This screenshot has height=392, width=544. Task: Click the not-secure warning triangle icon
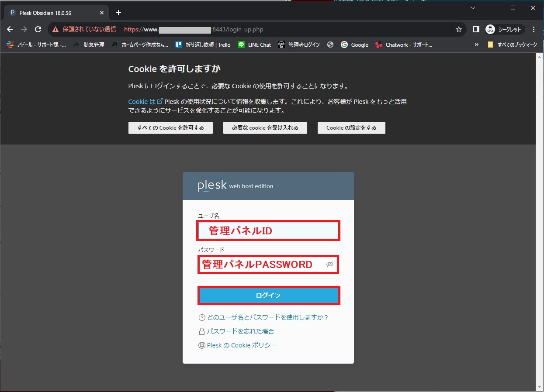point(55,29)
